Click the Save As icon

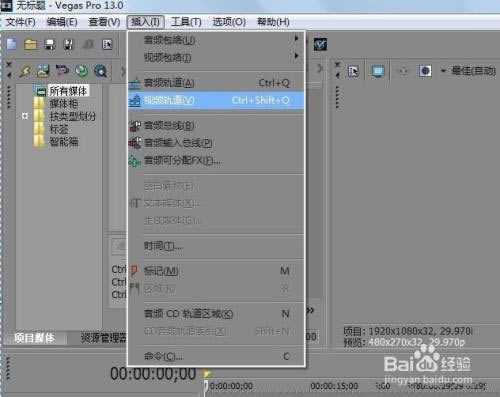68,44
